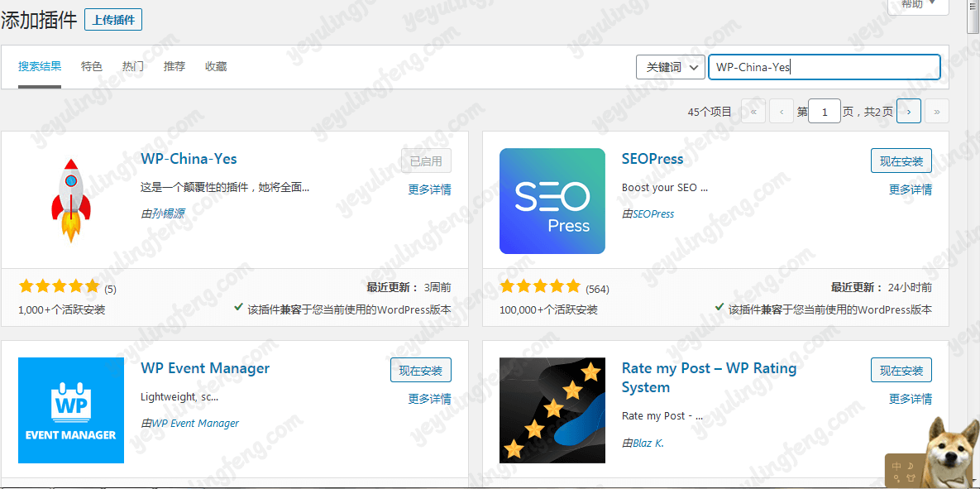Open author link 孙锡源
The height and width of the screenshot is (489, 980).
coord(168,213)
